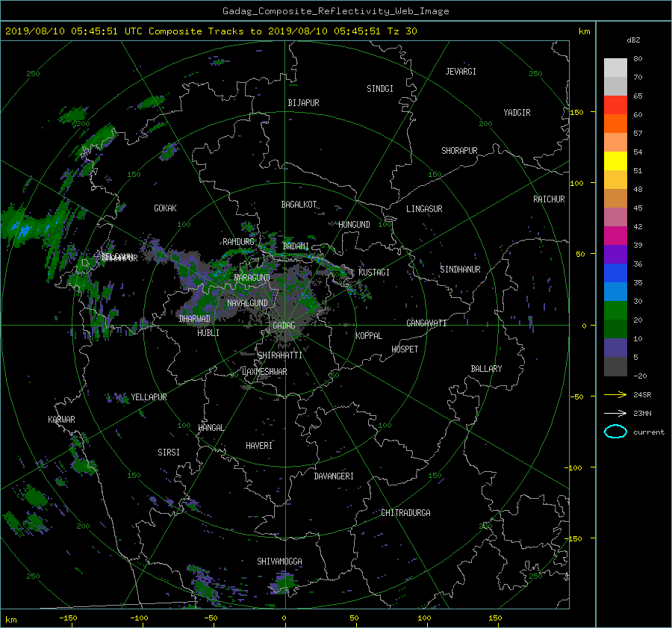Image resolution: width=672 pixels, height=628 pixels.
Task: Click the BALLARY city label
Action: [486, 369]
